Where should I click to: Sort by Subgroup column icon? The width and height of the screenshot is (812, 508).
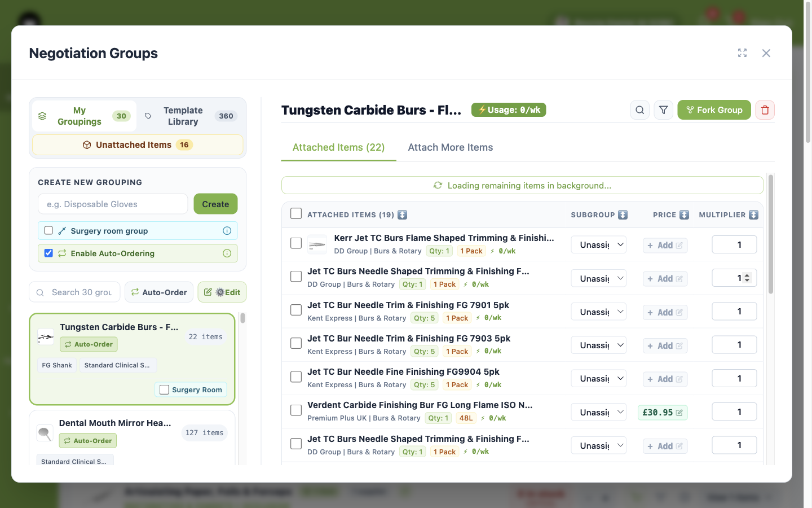pos(623,214)
